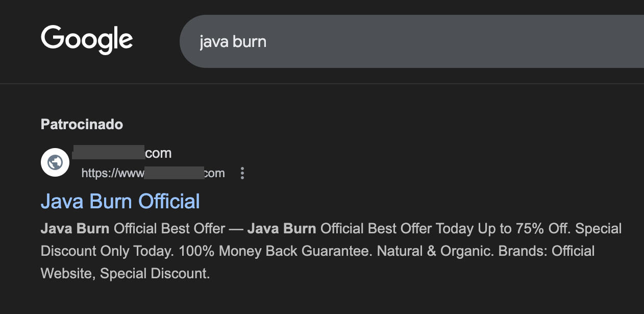
Task: Open the "Java Burn Official" result link
Action: [120, 201]
